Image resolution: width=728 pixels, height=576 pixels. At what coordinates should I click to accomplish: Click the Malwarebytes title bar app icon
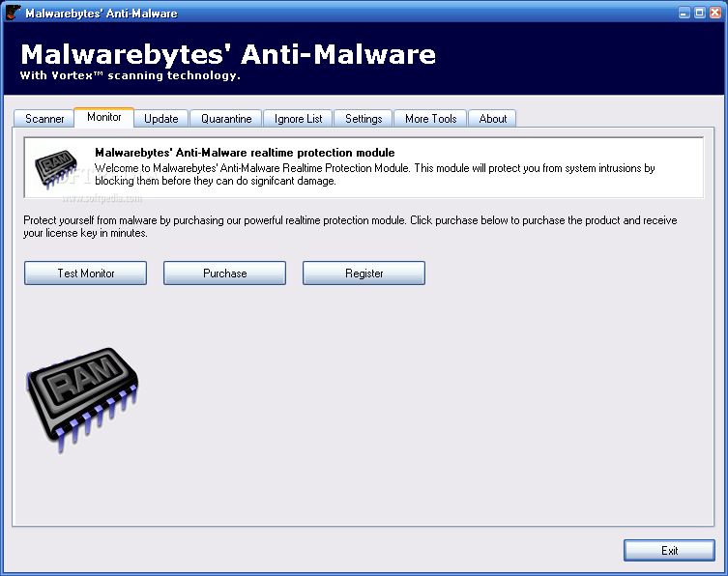pos(13,13)
